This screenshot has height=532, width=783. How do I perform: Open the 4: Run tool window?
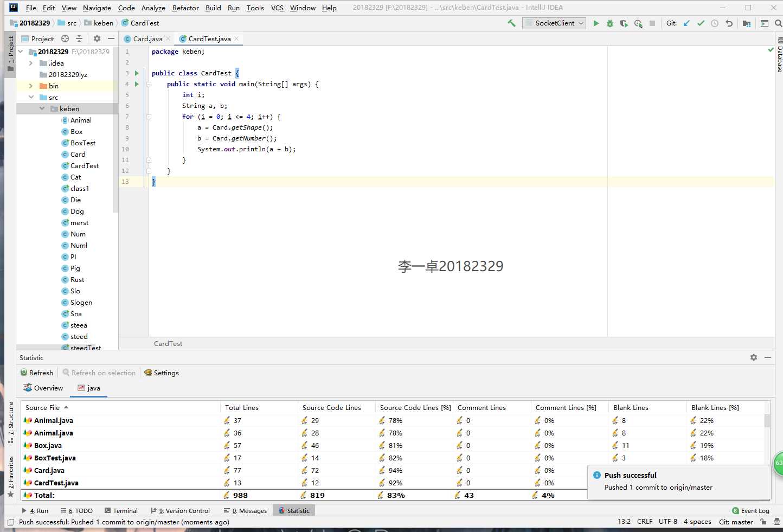pos(35,511)
